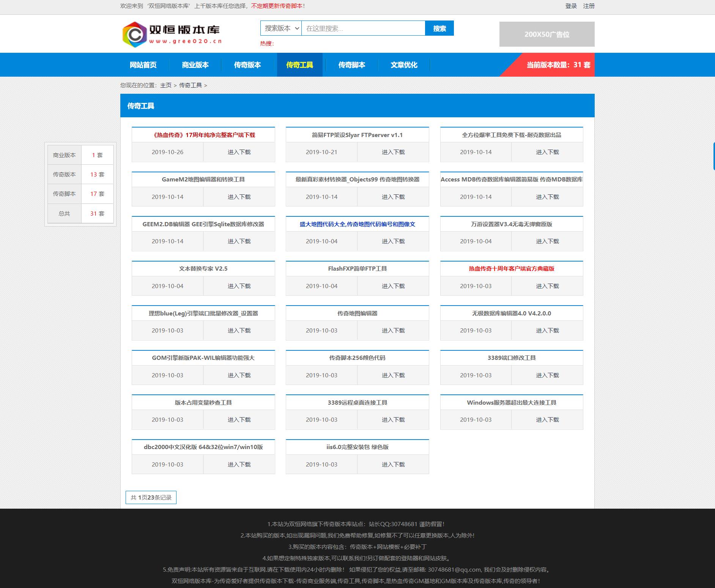Switch to the 传奇版本 navigation tab
The image size is (715, 588).
point(247,65)
